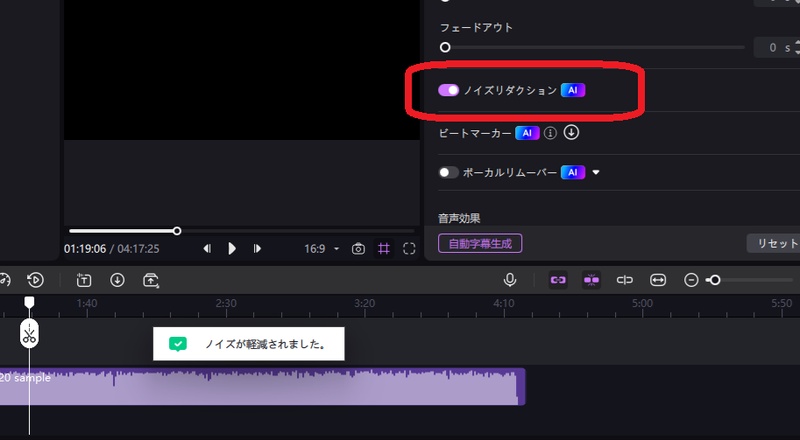
Task: Click the reverse playback icon in timeline toolbar
Action: pos(35,280)
